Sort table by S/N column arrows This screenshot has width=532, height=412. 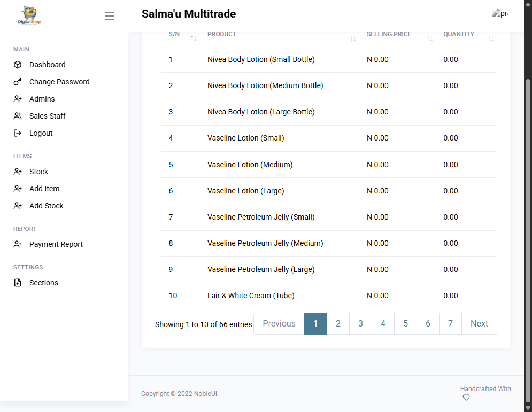(x=194, y=38)
